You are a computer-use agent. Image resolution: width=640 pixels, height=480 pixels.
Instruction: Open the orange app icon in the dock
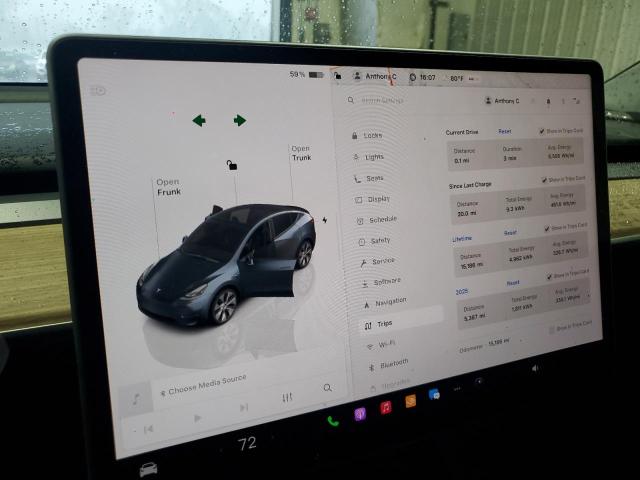[x=410, y=401]
